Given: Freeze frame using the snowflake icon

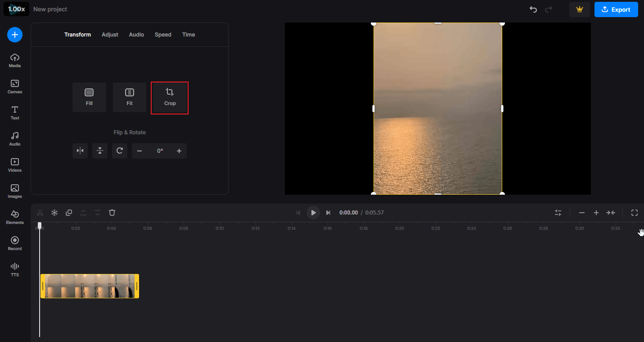Looking at the screenshot, I should [54, 213].
